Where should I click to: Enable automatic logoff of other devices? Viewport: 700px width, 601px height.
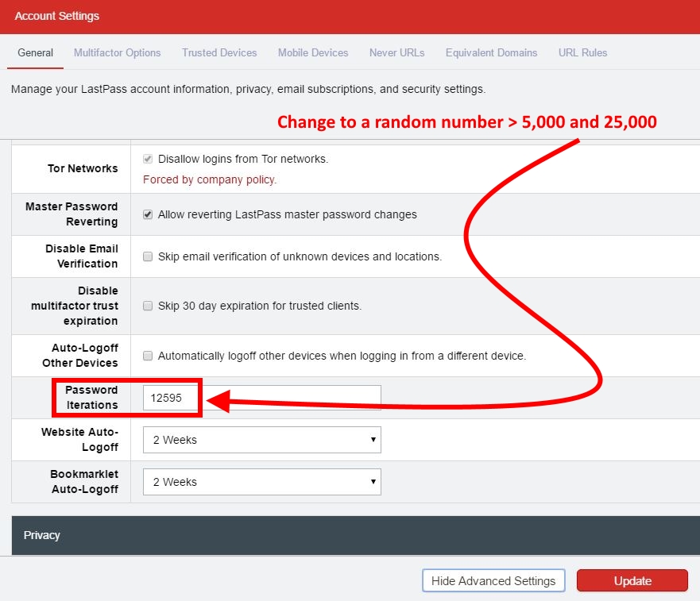147,355
